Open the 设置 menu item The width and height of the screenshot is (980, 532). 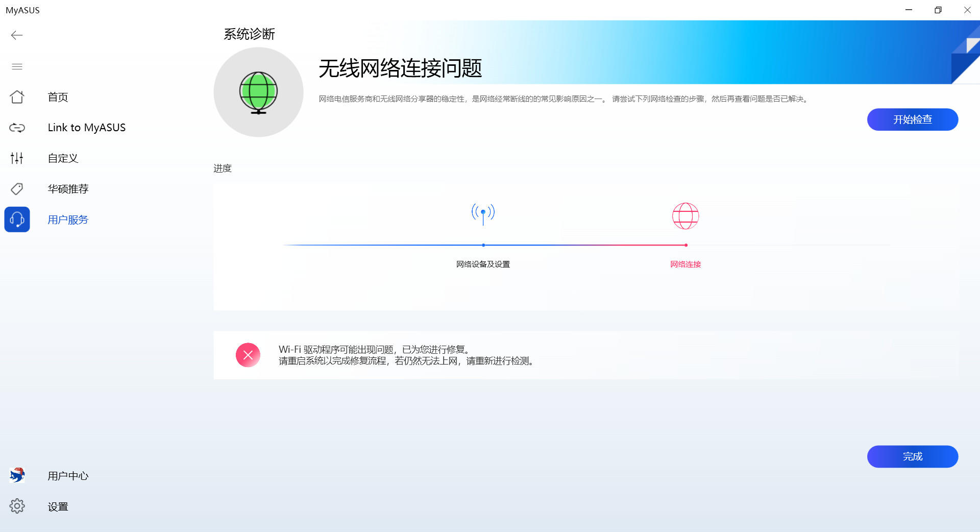click(x=58, y=506)
